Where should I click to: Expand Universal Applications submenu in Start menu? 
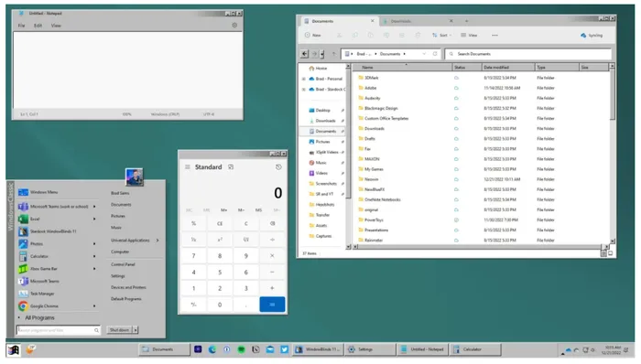(158, 241)
